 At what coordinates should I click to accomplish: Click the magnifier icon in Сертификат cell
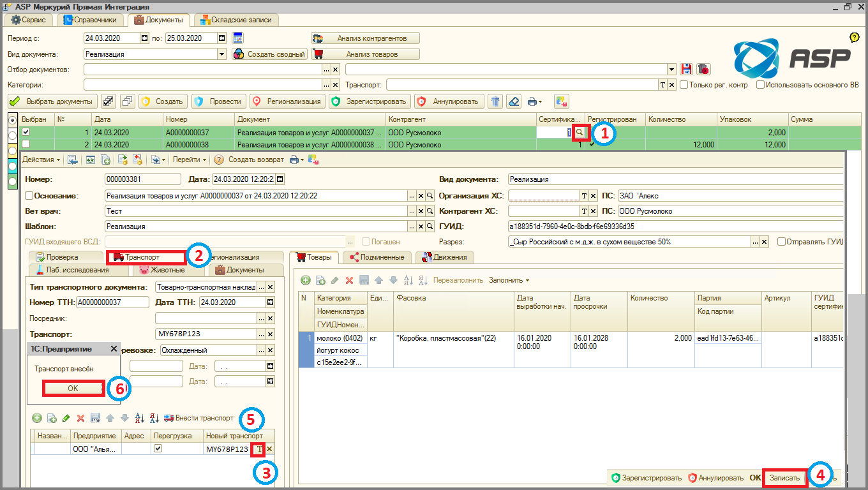(x=580, y=131)
